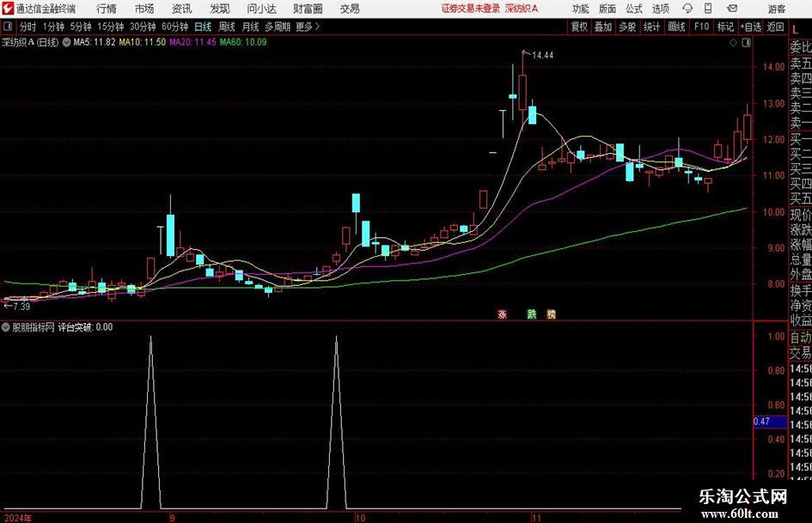Select the 周线 weekly tab
Viewport: 812px width, 523px height.
pyautogui.click(x=227, y=27)
